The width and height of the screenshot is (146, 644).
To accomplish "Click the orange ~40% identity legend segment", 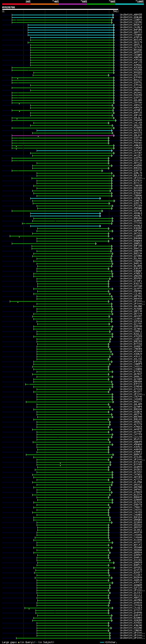I will coord(45,4).
